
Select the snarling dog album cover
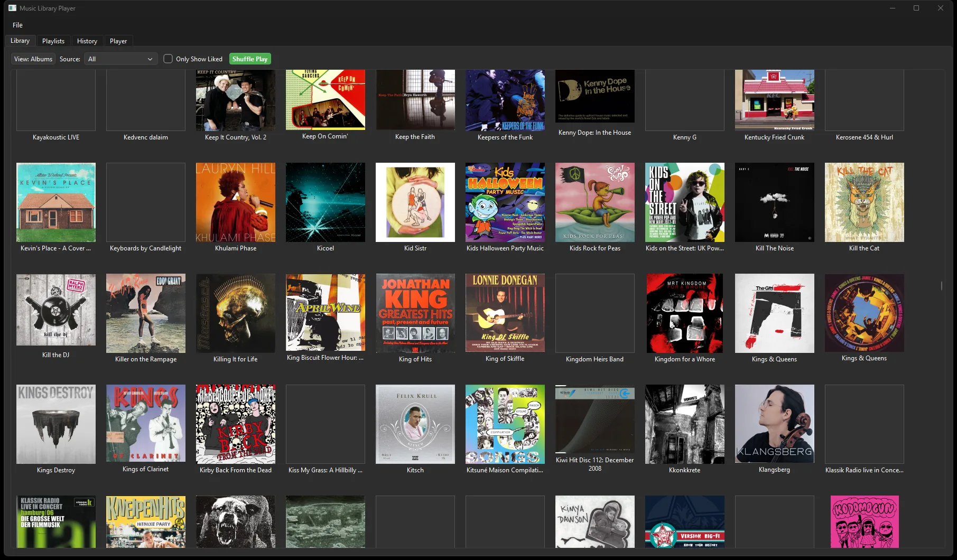(x=236, y=521)
